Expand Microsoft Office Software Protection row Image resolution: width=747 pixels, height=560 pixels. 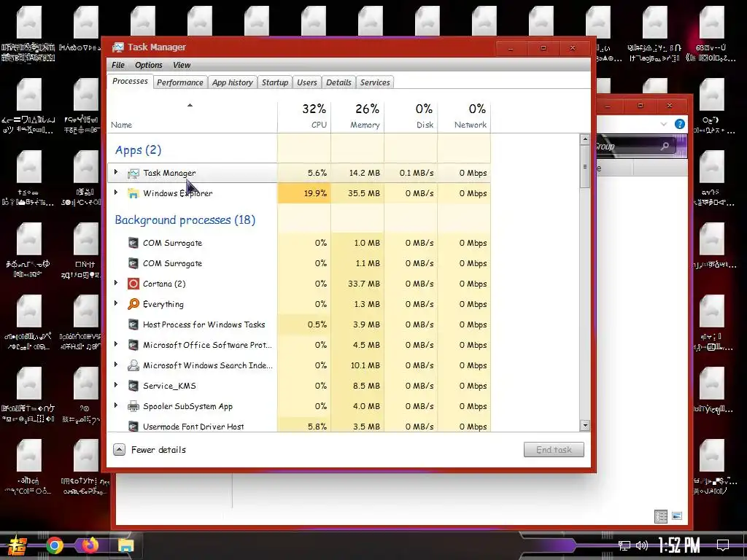tap(116, 344)
